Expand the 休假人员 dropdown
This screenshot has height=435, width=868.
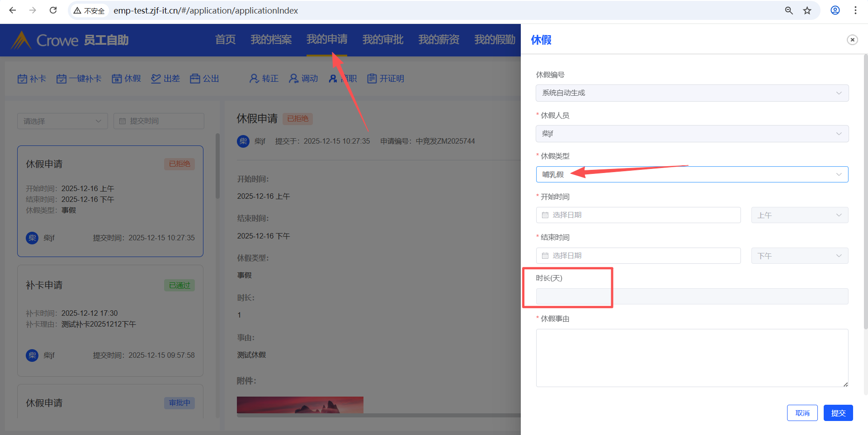pyautogui.click(x=692, y=134)
